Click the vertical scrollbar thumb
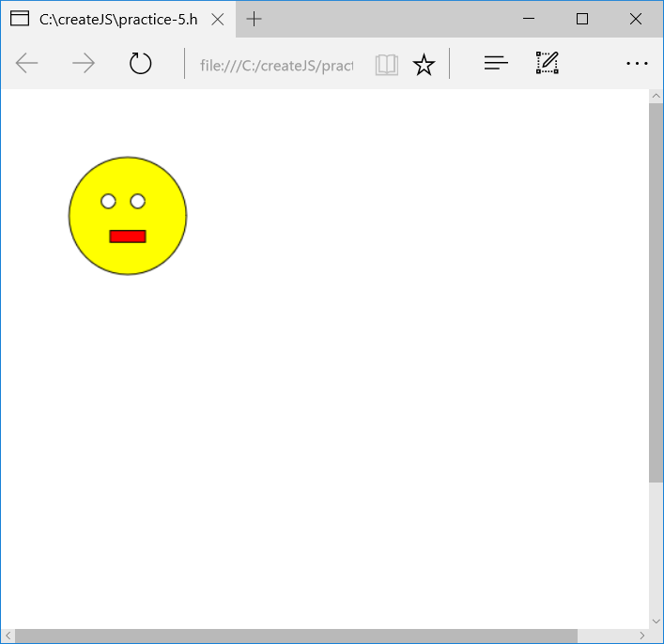The image size is (664, 644). pos(656,291)
